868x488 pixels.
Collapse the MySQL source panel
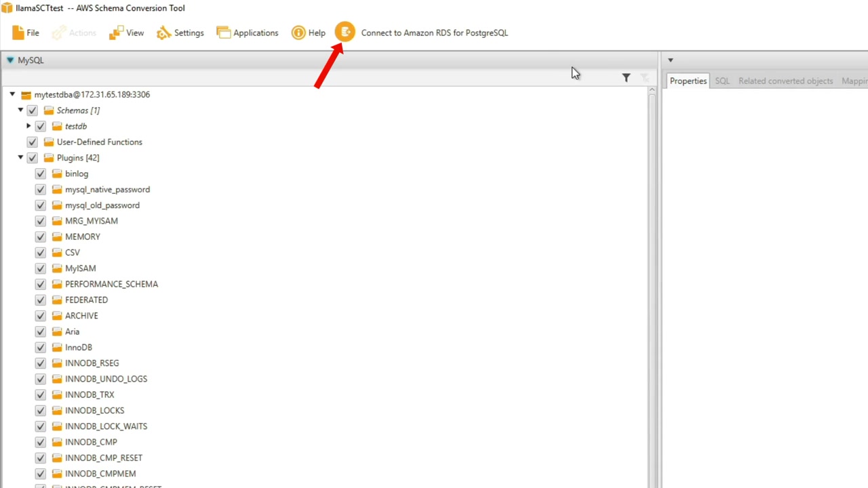pyautogui.click(x=9, y=60)
